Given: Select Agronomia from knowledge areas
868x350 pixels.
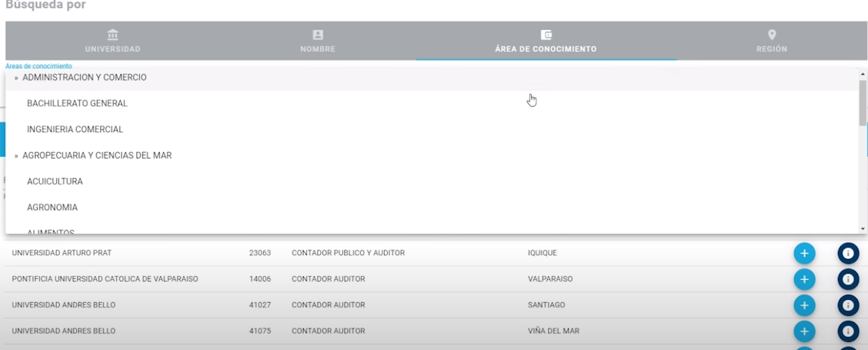Looking at the screenshot, I should [52, 208].
